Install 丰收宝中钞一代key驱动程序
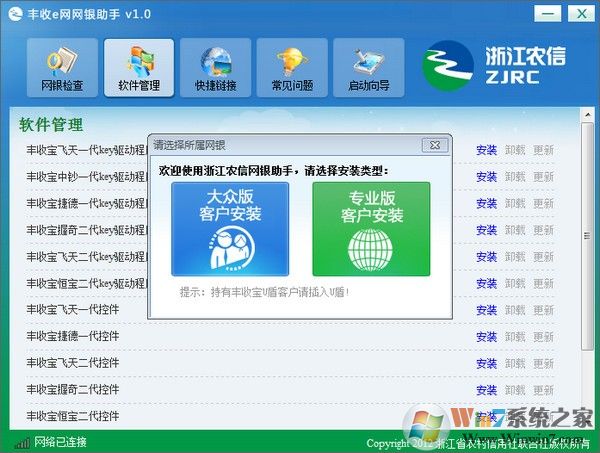 tap(486, 177)
